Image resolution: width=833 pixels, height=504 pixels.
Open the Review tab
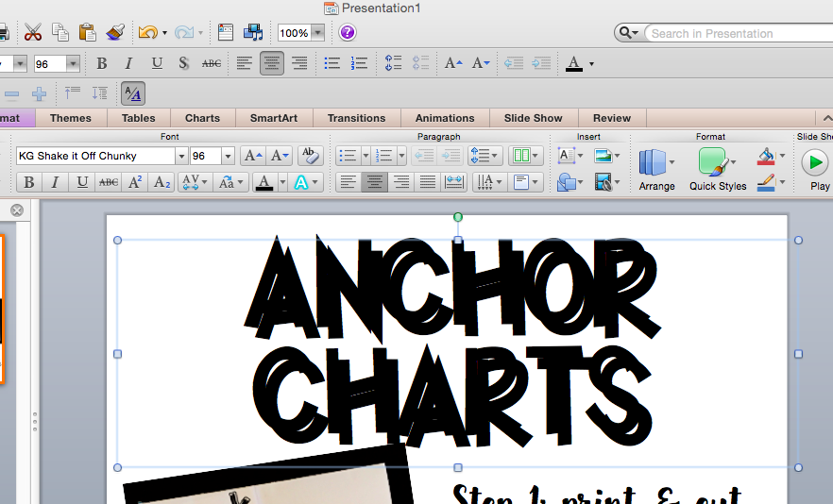tap(612, 118)
